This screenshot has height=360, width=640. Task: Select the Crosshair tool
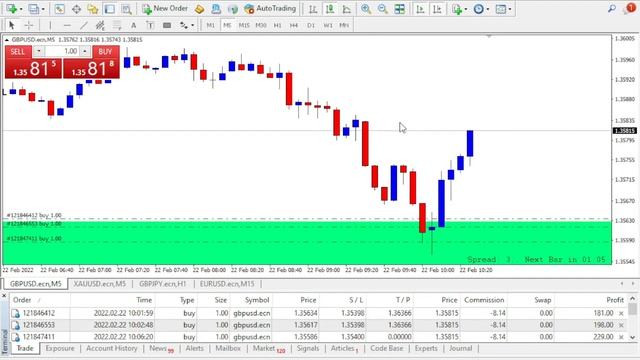click(29, 25)
